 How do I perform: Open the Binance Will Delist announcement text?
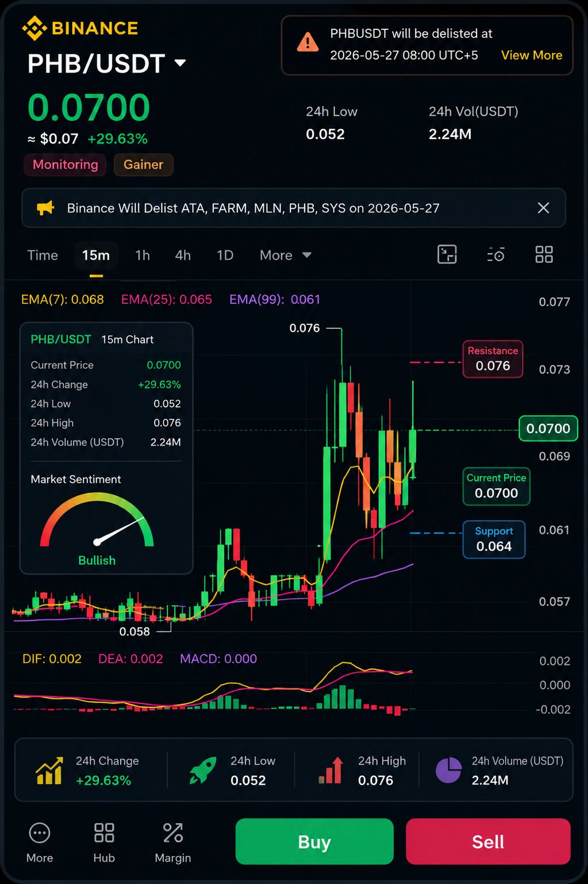pyautogui.click(x=253, y=208)
